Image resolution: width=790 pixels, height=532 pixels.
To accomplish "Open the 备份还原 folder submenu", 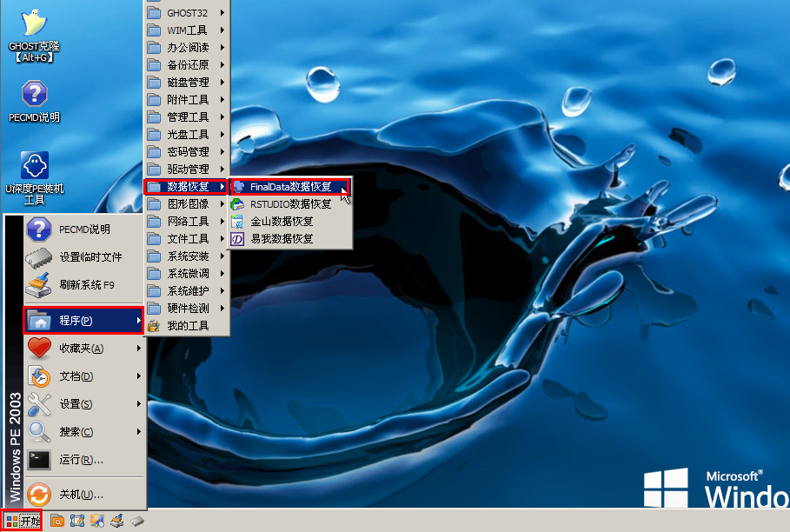I will [x=187, y=65].
